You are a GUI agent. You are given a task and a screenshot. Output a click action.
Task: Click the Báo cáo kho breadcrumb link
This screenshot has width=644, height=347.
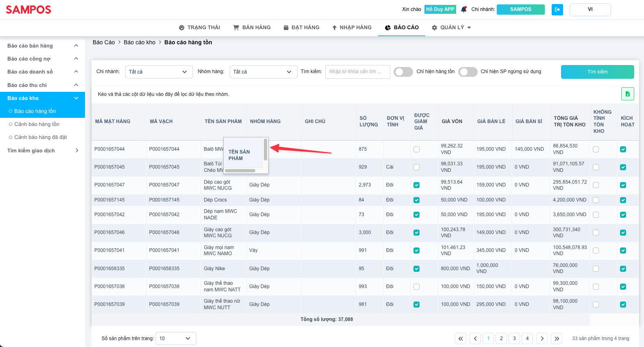pyautogui.click(x=139, y=42)
